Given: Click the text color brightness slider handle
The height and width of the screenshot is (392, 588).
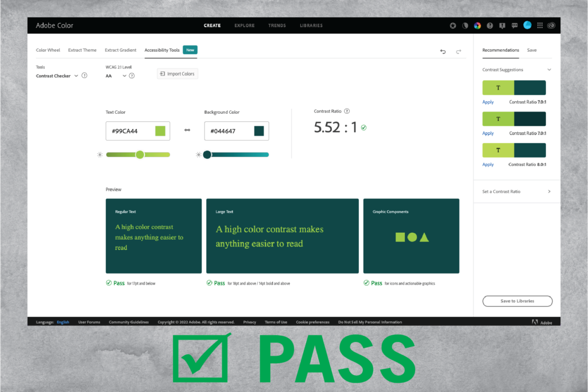Looking at the screenshot, I should pyautogui.click(x=140, y=155).
